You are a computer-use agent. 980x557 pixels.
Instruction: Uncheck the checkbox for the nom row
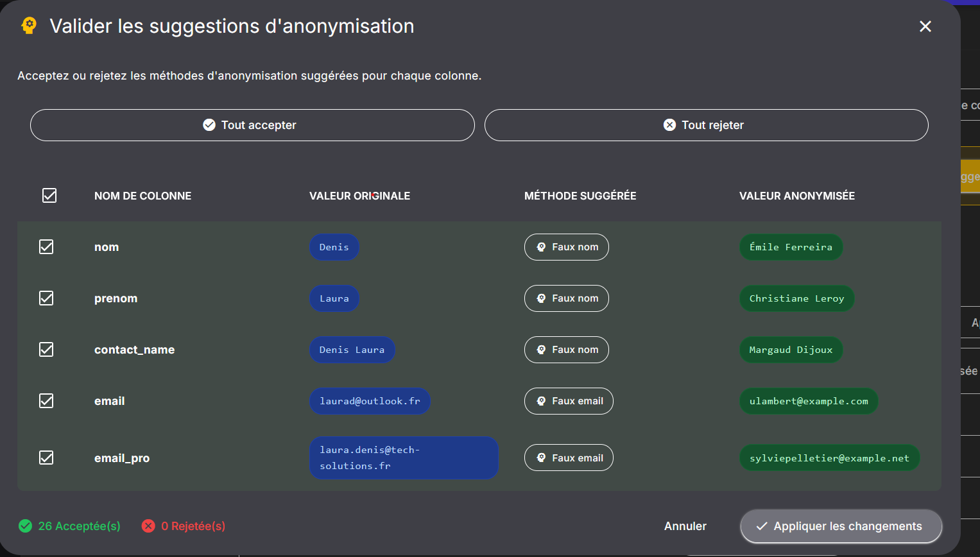point(46,247)
